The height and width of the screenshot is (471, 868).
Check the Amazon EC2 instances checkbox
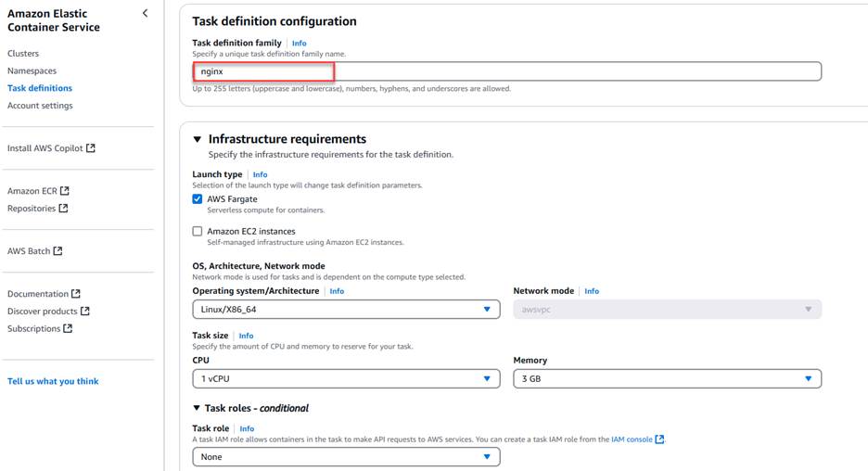pos(198,231)
